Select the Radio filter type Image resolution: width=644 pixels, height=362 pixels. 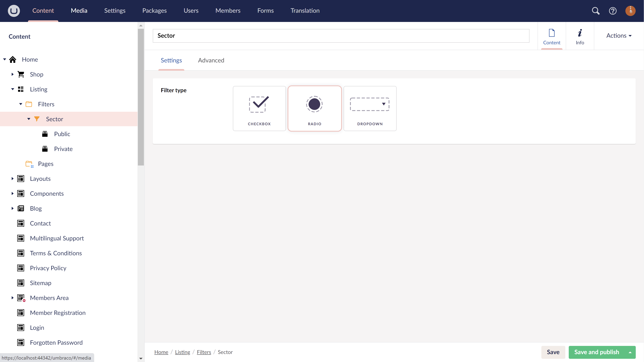pos(315,108)
